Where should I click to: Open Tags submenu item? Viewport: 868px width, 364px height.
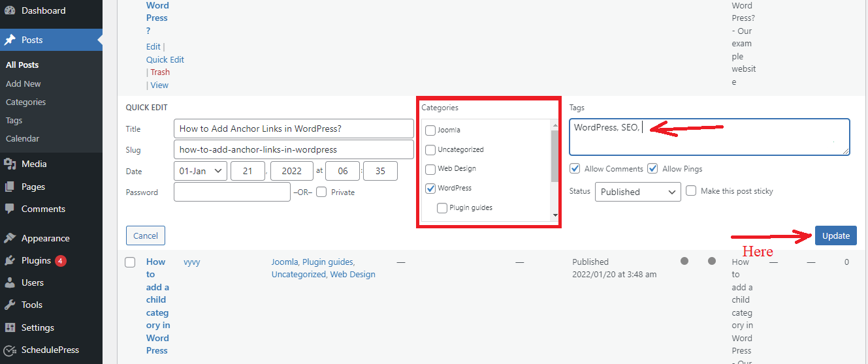tap(14, 121)
